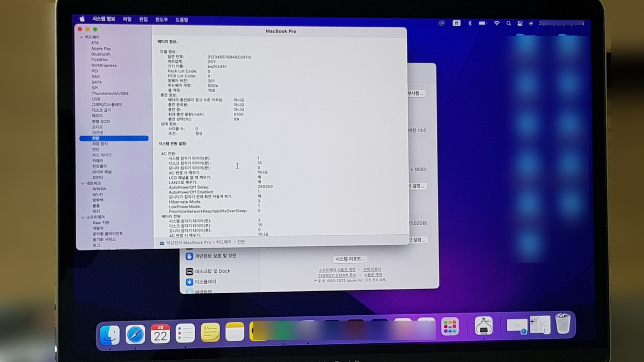The height and width of the screenshot is (362, 644).
Task: Select 저장 장치 in the sidebar
Action: coord(100,144)
